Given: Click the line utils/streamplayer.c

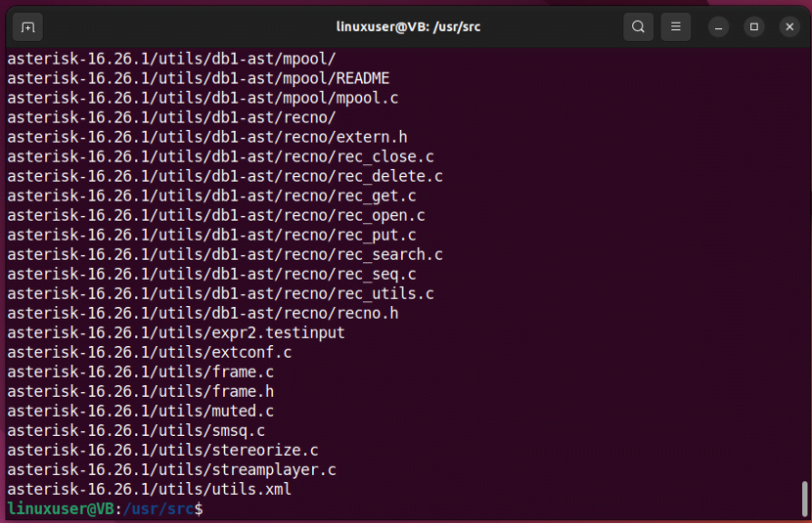Looking at the screenshot, I should pyautogui.click(x=172, y=470).
